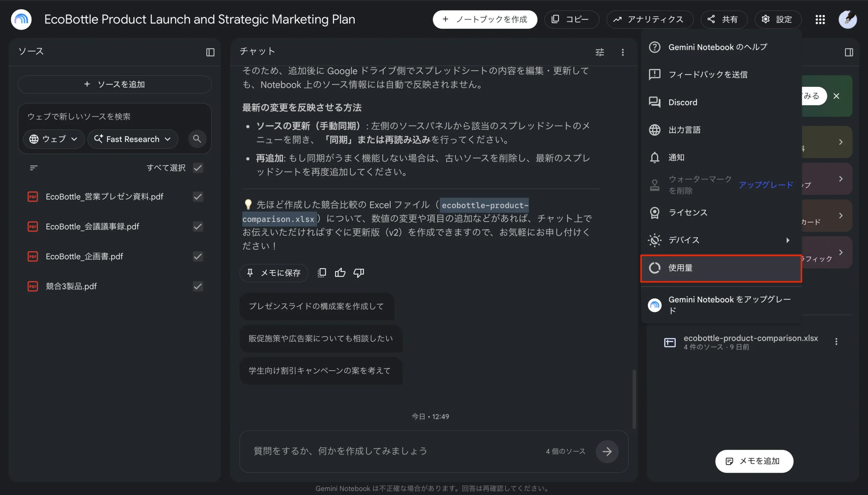868x495 pixels.
Task: Collapse the ソース panel with its sidebar icon
Action: pyautogui.click(x=210, y=52)
